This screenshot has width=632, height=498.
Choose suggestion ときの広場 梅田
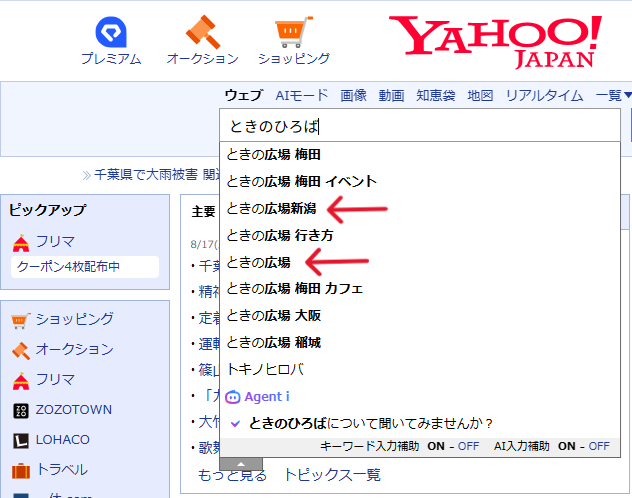click(x=420, y=155)
